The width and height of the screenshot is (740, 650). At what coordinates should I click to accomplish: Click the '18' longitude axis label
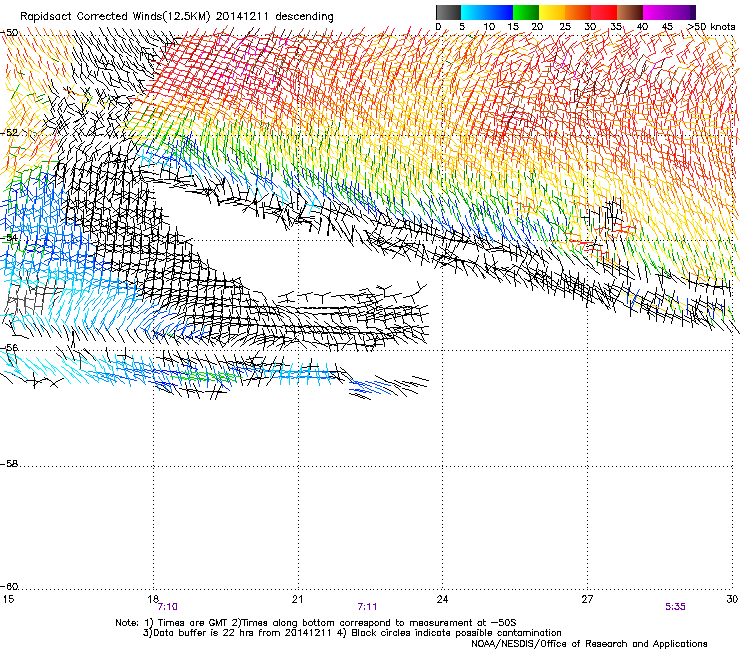pyautogui.click(x=152, y=599)
